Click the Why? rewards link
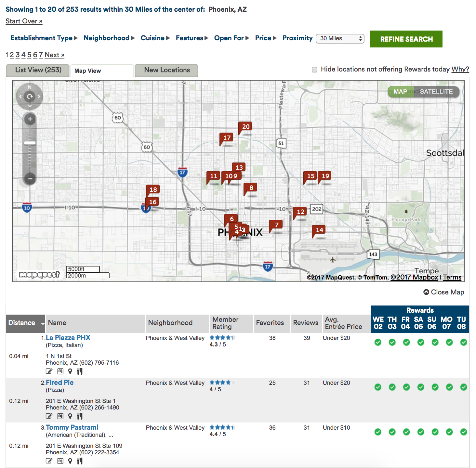This screenshot has height=468, width=476. [x=460, y=69]
